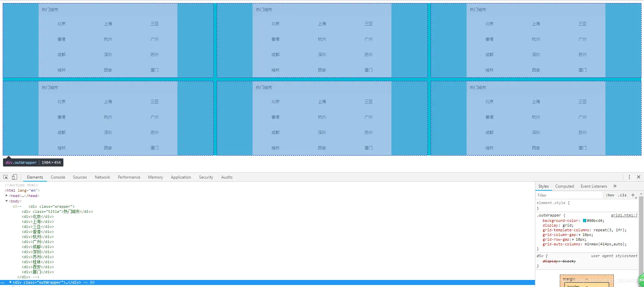This screenshot has width=644, height=287.
Task: Expand the head node in DOM tree
Action: point(6,195)
